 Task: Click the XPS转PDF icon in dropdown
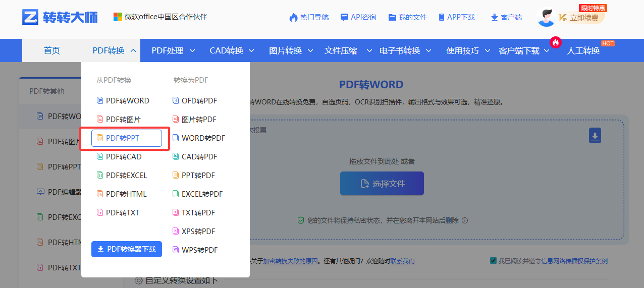(176, 232)
